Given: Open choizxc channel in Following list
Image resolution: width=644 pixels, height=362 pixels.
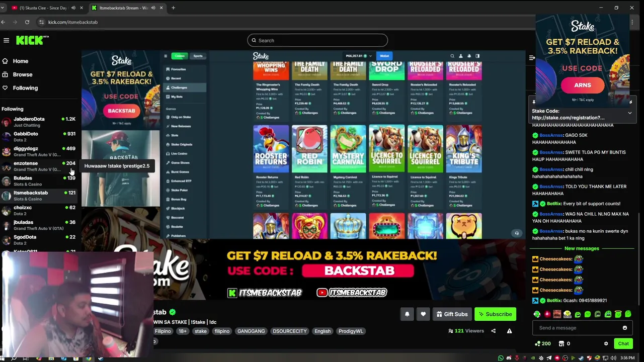Looking at the screenshot, I should (38, 210).
